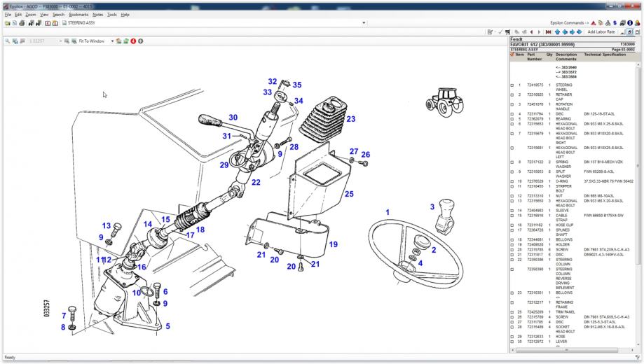The width and height of the screenshot is (644, 364).
Task: Click the blue up arrow icon
Action: tap(557, 32)
